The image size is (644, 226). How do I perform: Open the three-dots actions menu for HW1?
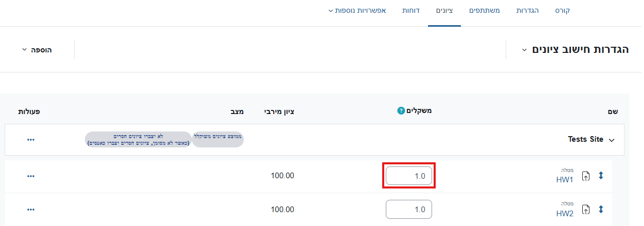[31, 176]
